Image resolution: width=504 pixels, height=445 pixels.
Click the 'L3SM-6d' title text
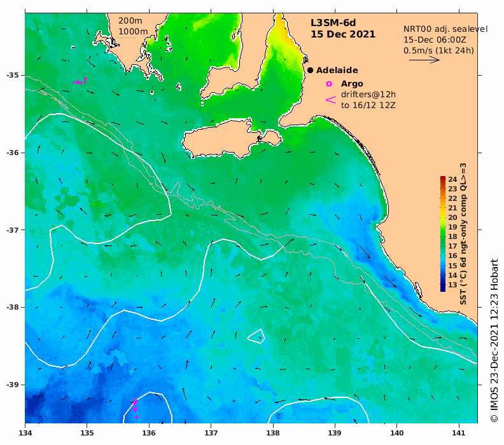tap(333, 23)
